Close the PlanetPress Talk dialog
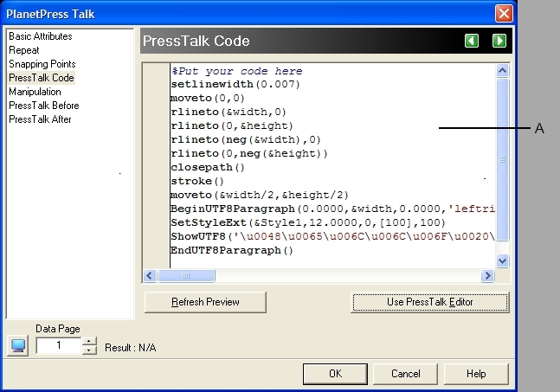This screenshot has height=392, width=560. point(504,14)
